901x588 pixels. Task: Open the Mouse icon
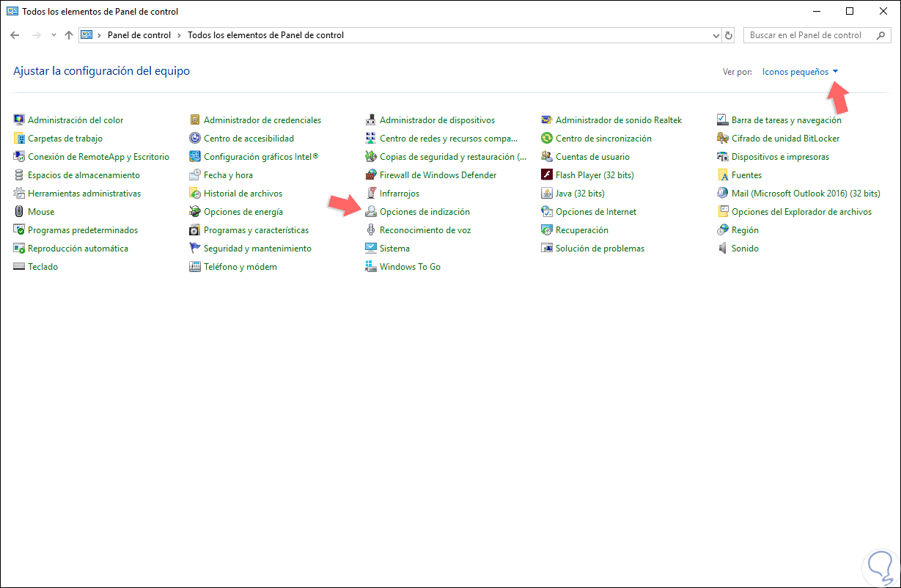19,212
